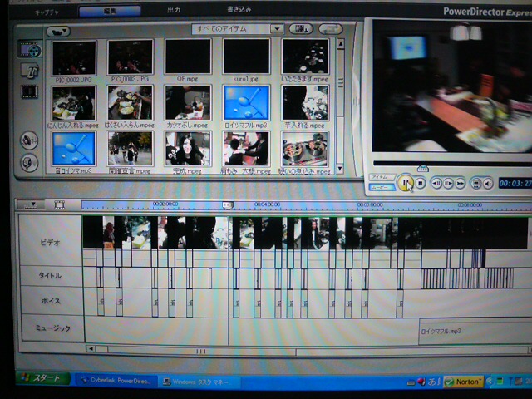Select the ボイス track header
Viewport: 532px width, 399px height.
click(x=51, y=301)
